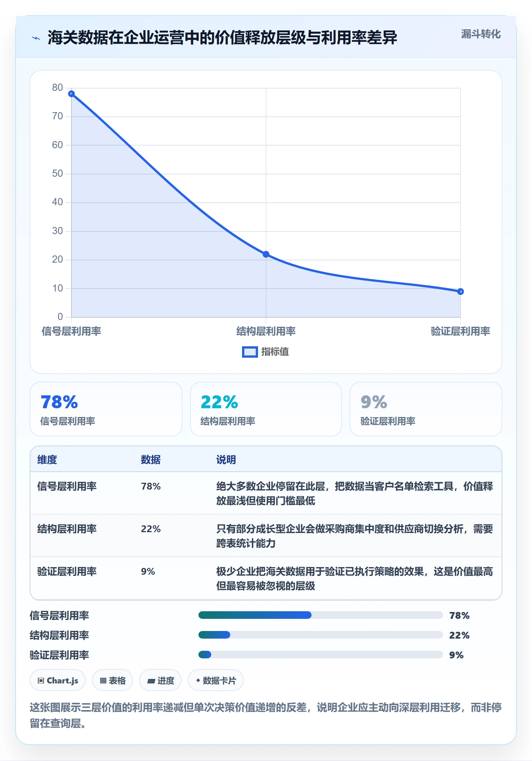Click the 漏斗转化 label in header
This screenshot has height=761, width=532.
click(481, 34)
